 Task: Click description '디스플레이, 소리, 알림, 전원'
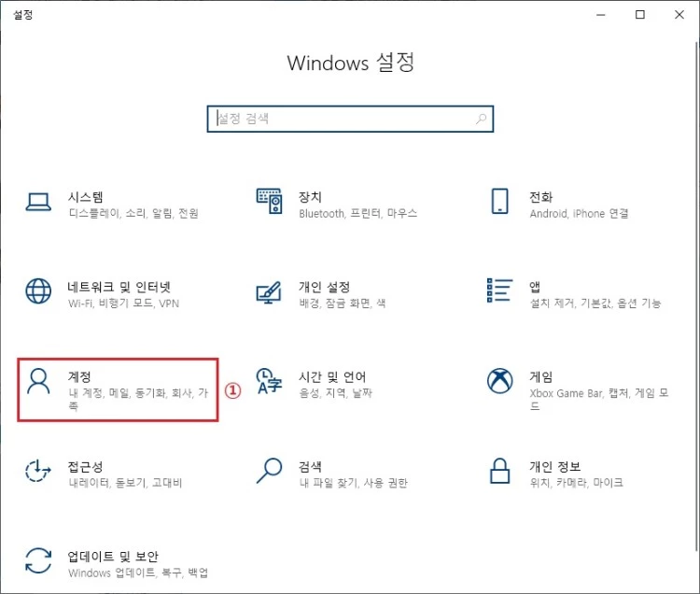coord(133,214)
